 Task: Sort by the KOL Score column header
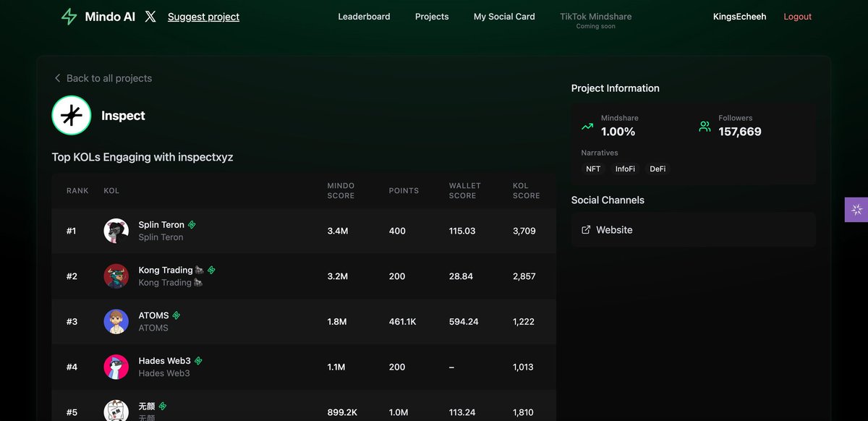click(526, 191)
